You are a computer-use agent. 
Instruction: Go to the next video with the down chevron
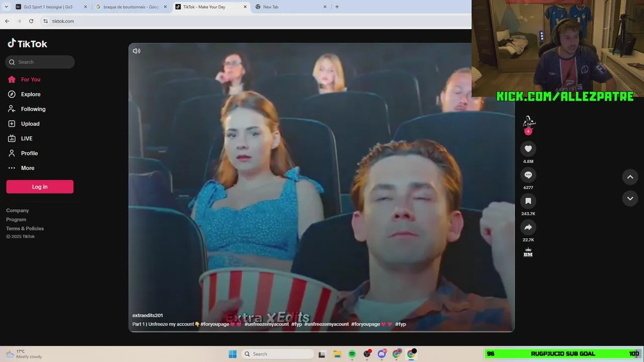click(x=630, y=199)
